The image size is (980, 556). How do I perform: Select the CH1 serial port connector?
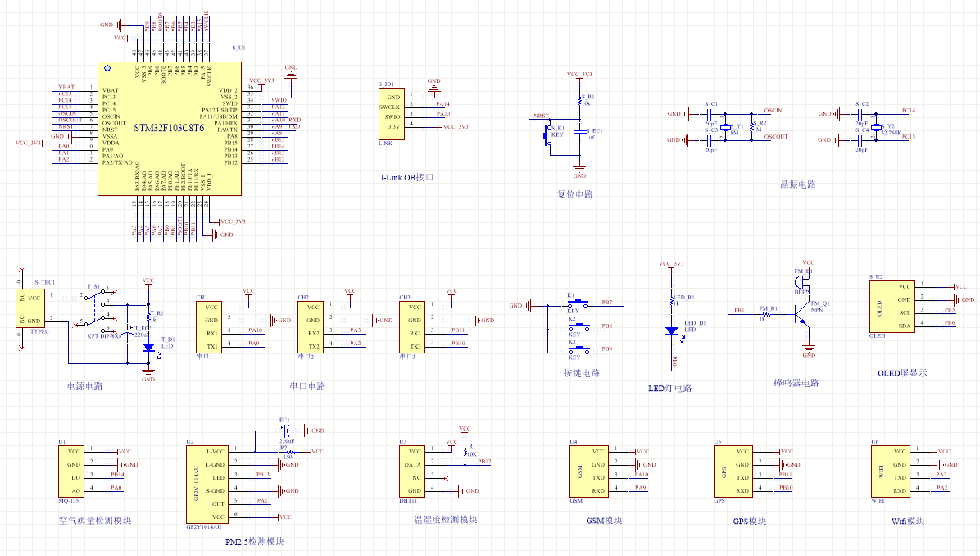click(x=210, y=326)
